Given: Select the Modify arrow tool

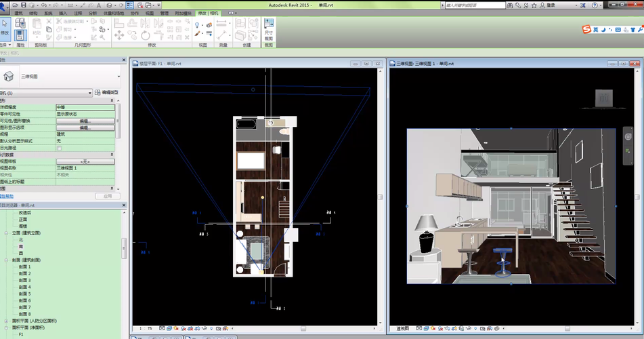Looking at the screenshot, I should pos(5,26).
